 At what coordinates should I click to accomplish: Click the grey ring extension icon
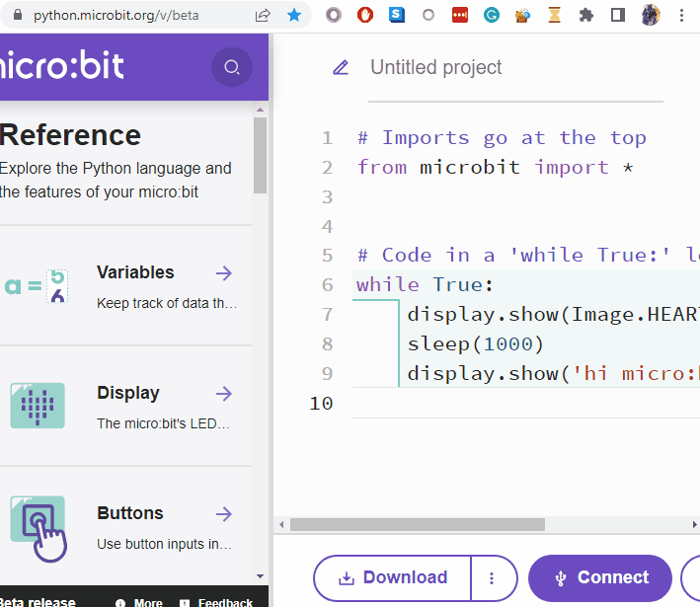coord(428,15)
